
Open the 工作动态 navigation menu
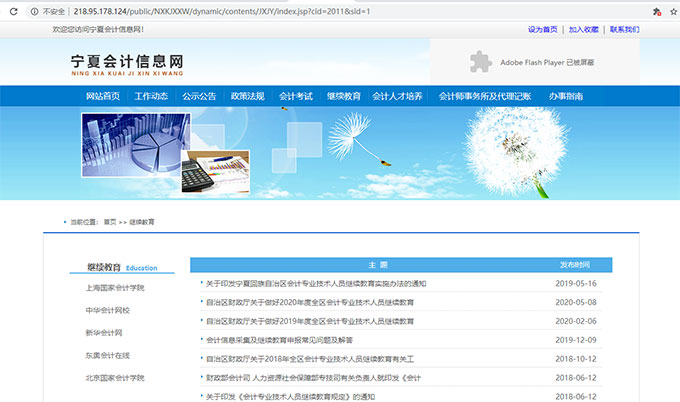point(151,96)
